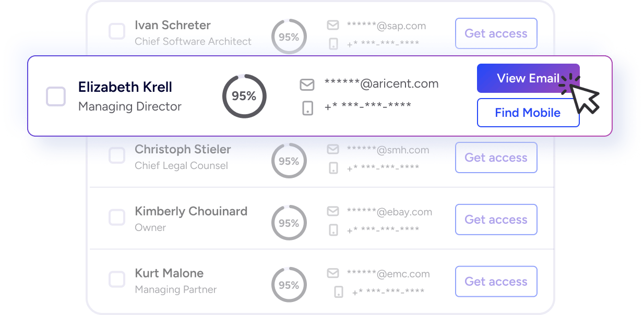Check the checkbox next to Elizabeth Krell
The image size is (644, 315).
[x=56, y=95]
